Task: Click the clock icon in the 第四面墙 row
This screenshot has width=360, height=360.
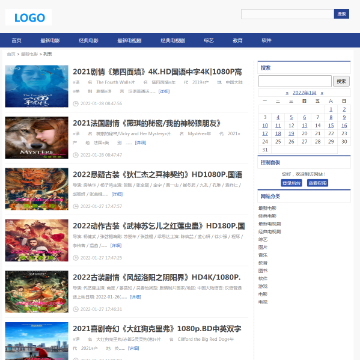Action: click(75, 103)
